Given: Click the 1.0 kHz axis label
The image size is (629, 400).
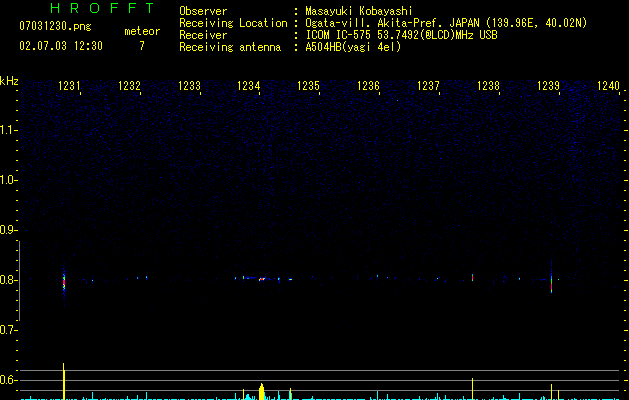Looking at the screenshot, I should [8, 180].
